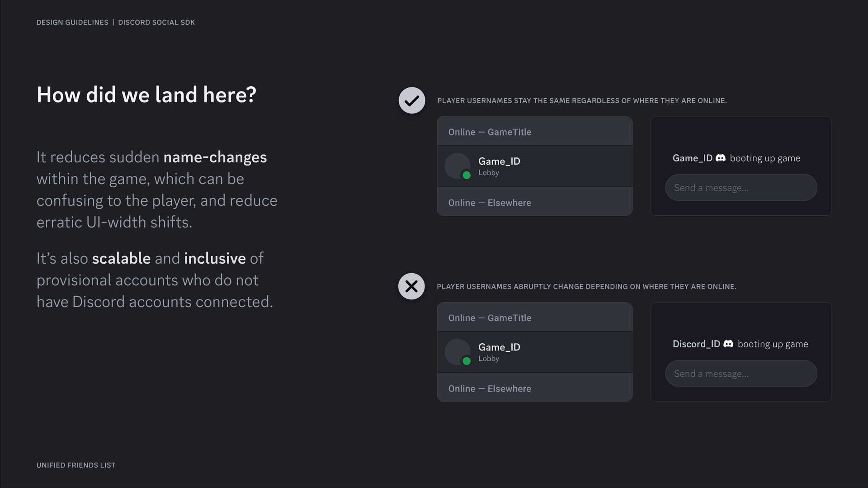868x488 pixels.
Task: Click Discord_ID username in bottom chat card
Action: pyautogui.click(x=696, y=344)
